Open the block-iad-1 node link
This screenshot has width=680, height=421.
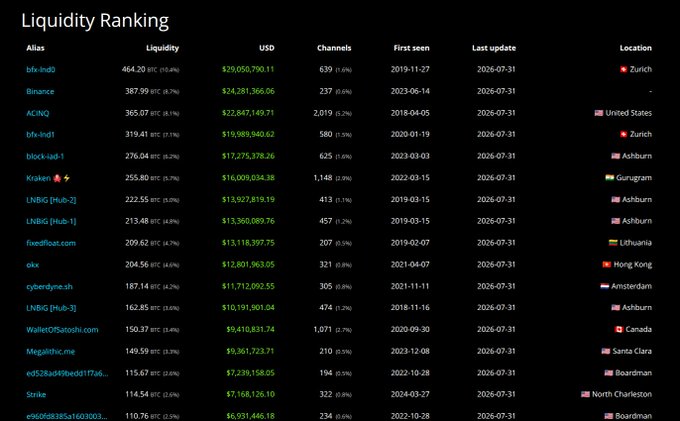pos(45,156)
